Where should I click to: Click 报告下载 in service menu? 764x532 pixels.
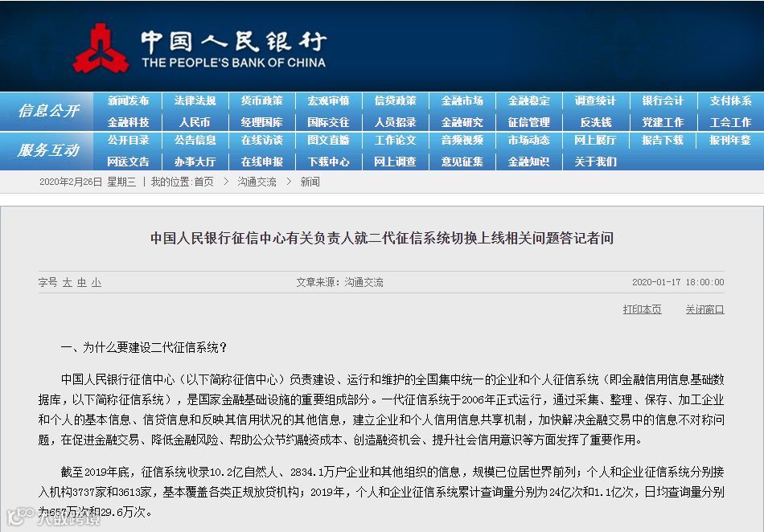(x=663, y=140)
